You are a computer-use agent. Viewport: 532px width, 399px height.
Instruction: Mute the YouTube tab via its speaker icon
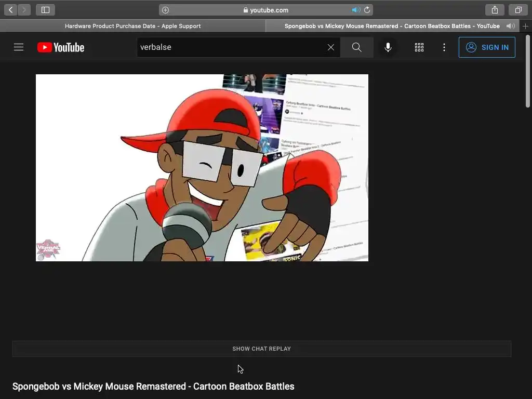click(510, 26)
